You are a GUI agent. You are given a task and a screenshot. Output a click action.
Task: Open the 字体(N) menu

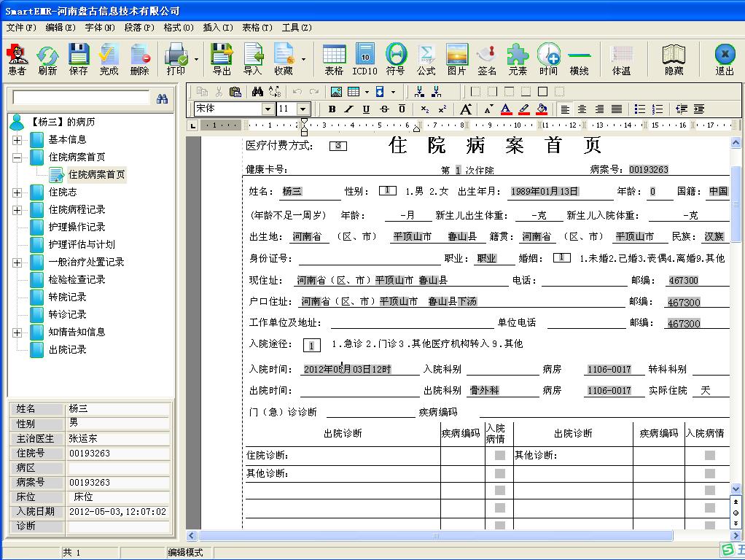(100, 28)
